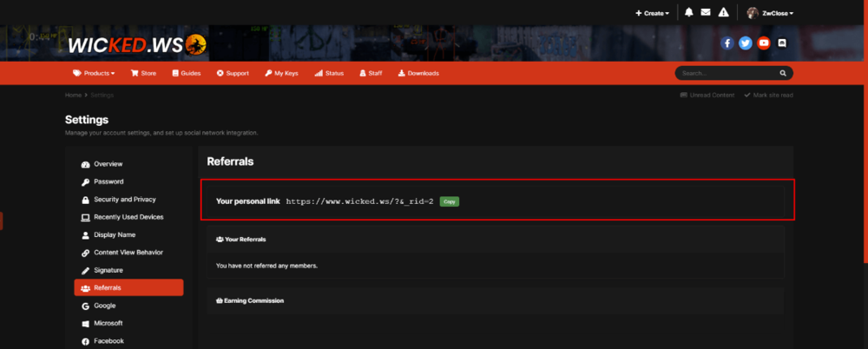Viewport: 868px width, 349px height.
Task: Click the Home breadcrumb link
Action: coord(73,95)
